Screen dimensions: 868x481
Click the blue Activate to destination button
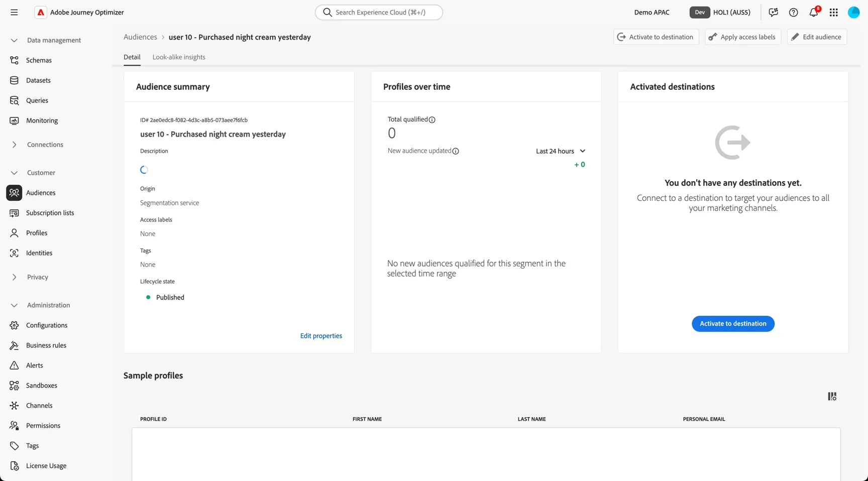click(x=733, y=324)
